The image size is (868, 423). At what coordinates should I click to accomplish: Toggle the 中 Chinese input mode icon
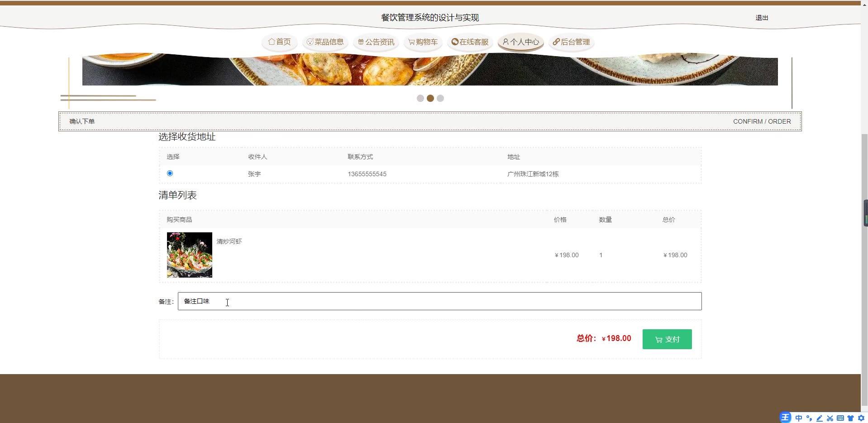[799, 418]
